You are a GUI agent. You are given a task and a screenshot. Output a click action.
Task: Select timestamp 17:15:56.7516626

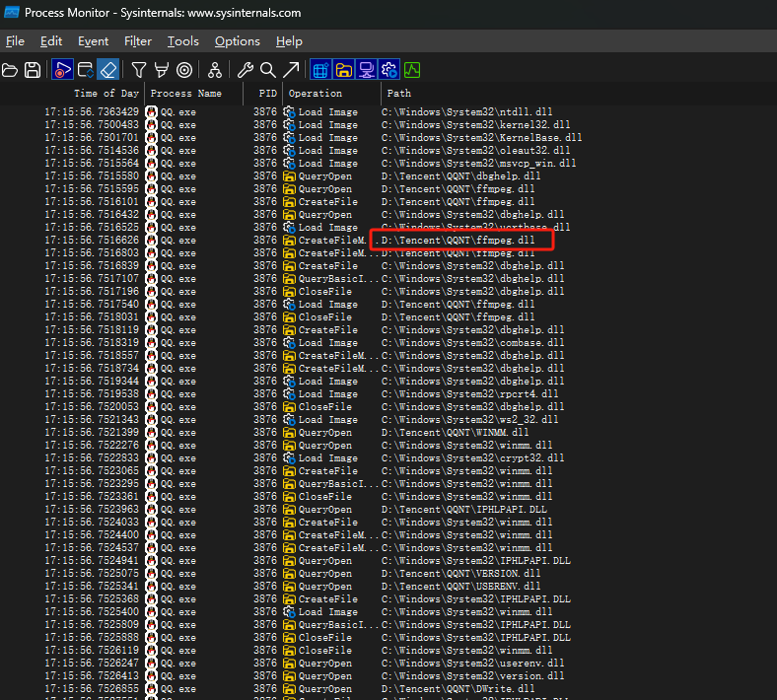point(92,241)
